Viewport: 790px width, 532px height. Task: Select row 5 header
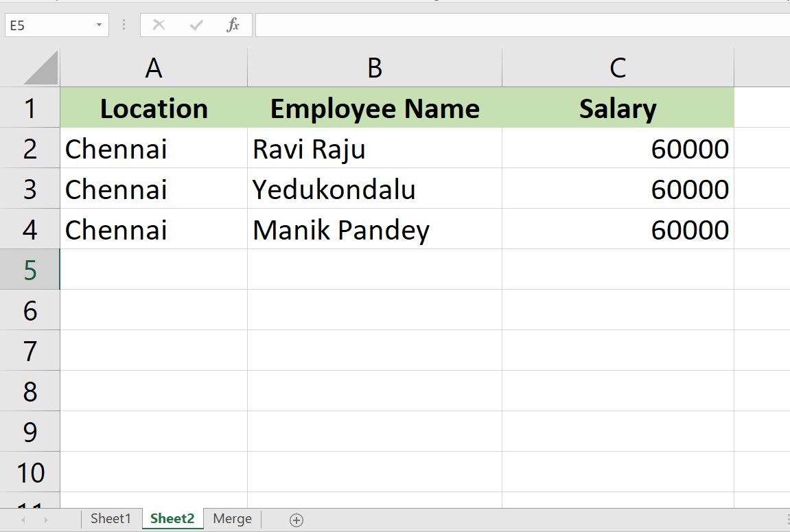30,270
